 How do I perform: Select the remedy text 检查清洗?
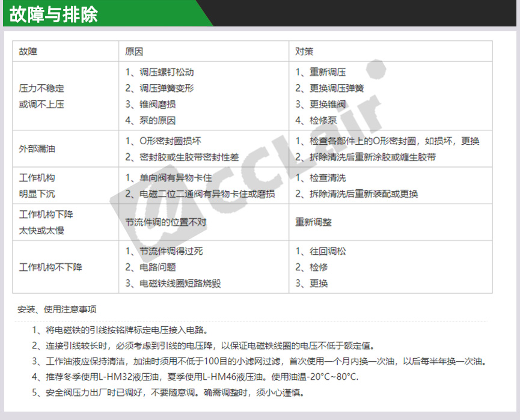point(320,178)
